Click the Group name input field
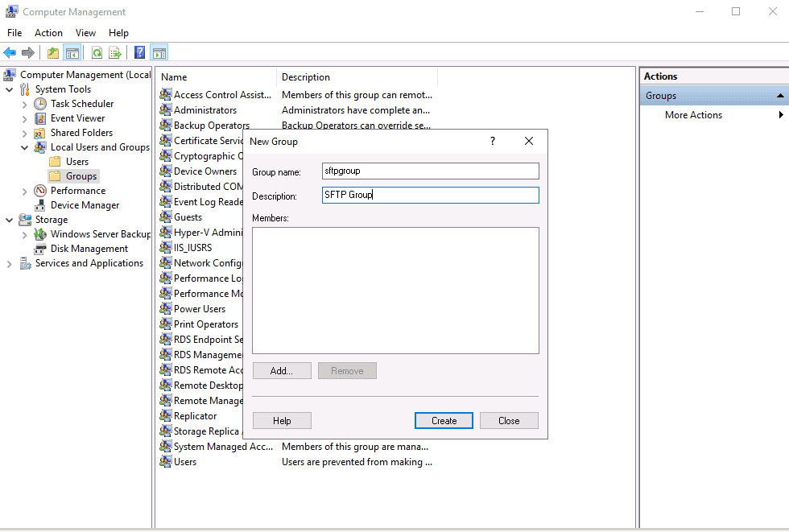Screen dimensions: 789x532 430,171
